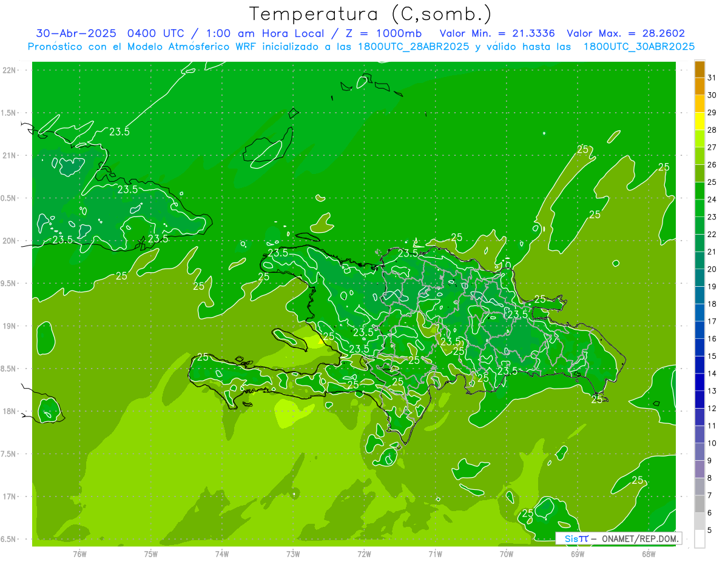
Task: Click the "73W" longitude label
Action: (x=293, y=554)
